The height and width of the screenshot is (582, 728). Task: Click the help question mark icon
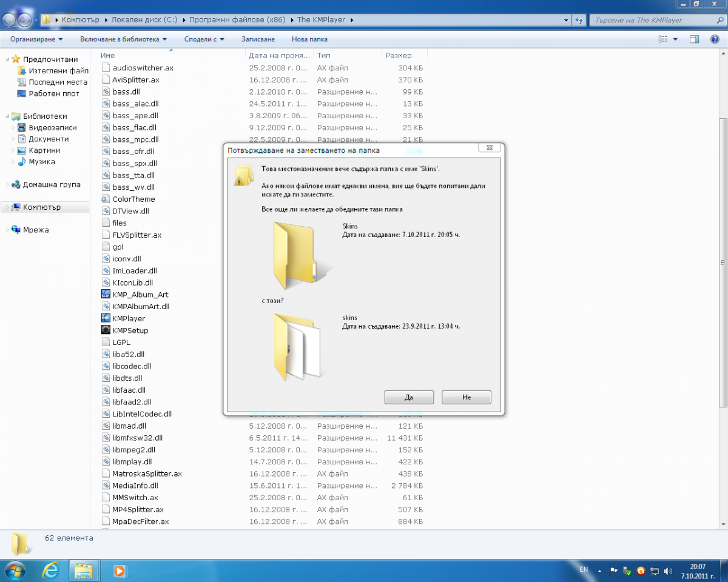[x=715, y=39]
